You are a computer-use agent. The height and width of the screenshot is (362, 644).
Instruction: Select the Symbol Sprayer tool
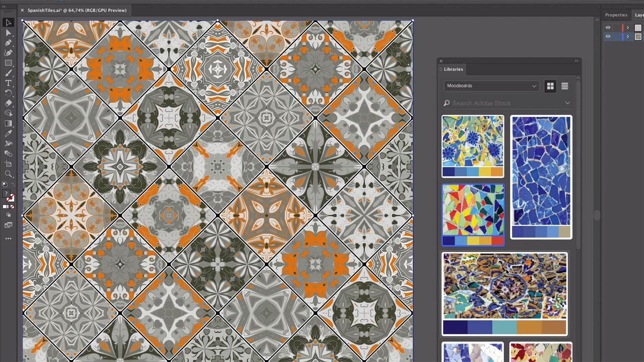pos(8,144)
